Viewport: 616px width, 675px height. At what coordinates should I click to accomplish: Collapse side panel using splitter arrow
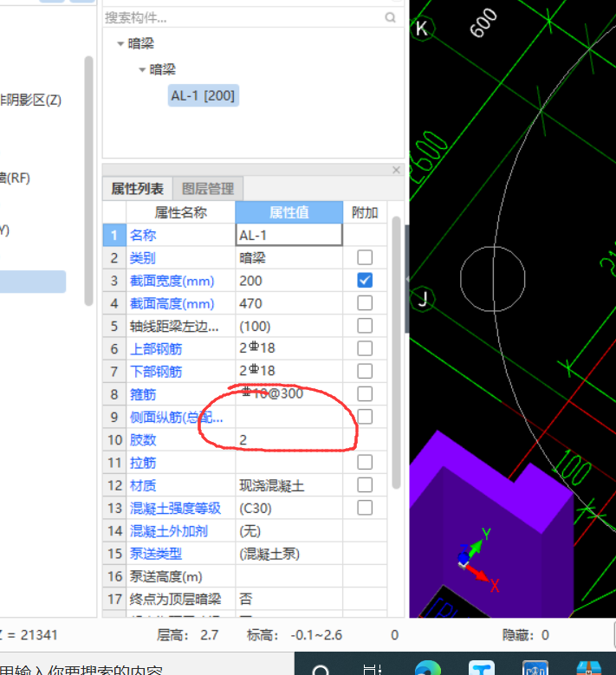coord(407,279)
